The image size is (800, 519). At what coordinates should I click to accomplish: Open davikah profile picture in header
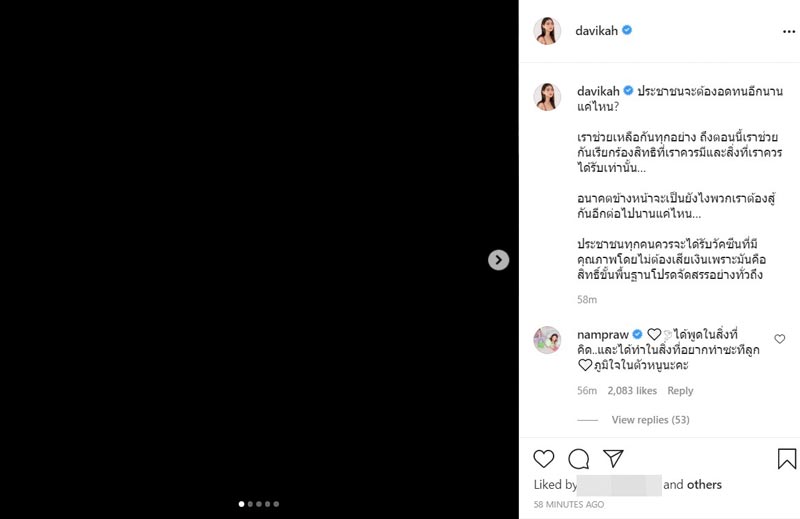547,31
